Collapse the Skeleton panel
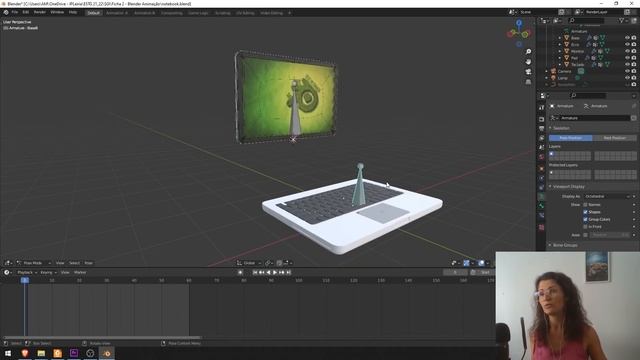640x360 pixels. [561, 128]
